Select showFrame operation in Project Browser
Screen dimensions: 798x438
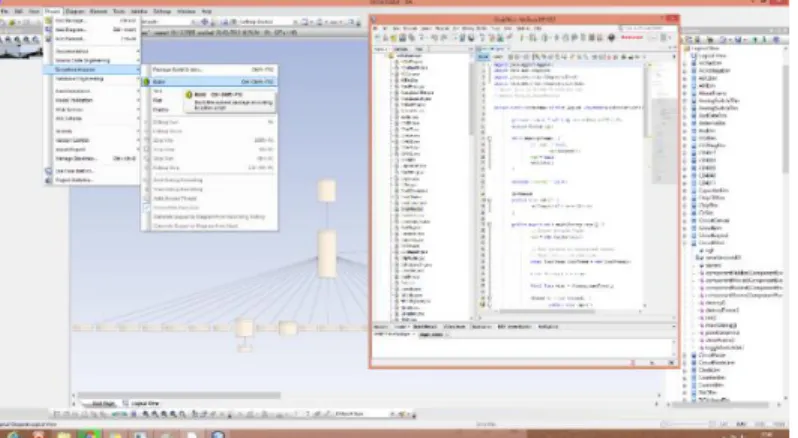[x=720, y=340]
